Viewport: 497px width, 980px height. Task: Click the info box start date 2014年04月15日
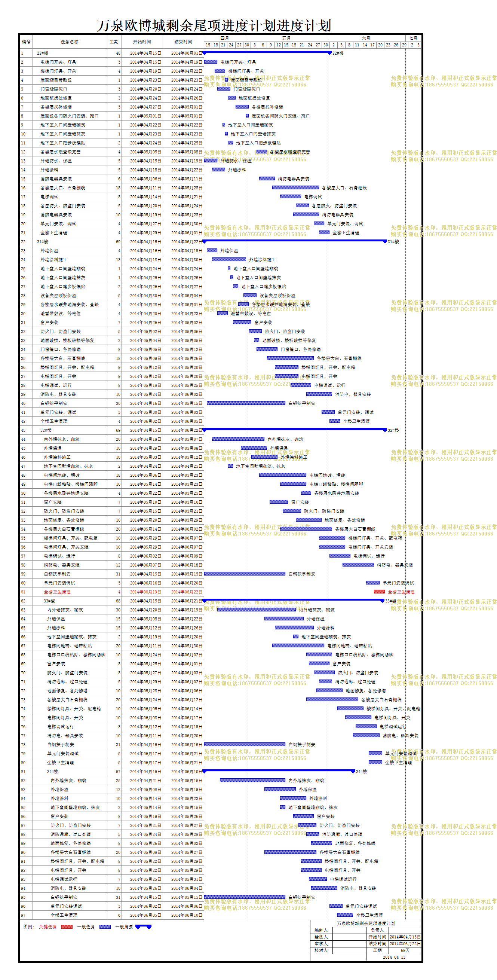point(405,937)
